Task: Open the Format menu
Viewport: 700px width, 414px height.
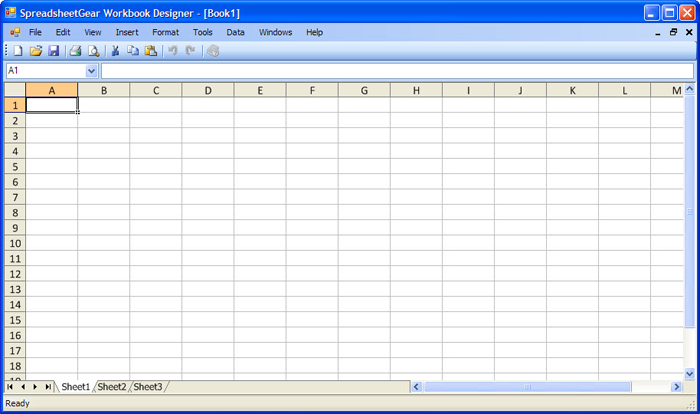Action: point(166,32)
